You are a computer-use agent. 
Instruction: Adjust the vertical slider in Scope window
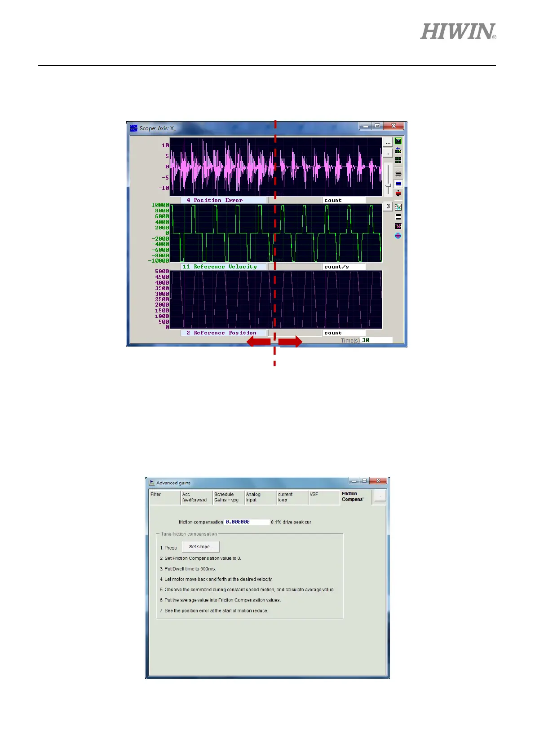tap(388, 179)
